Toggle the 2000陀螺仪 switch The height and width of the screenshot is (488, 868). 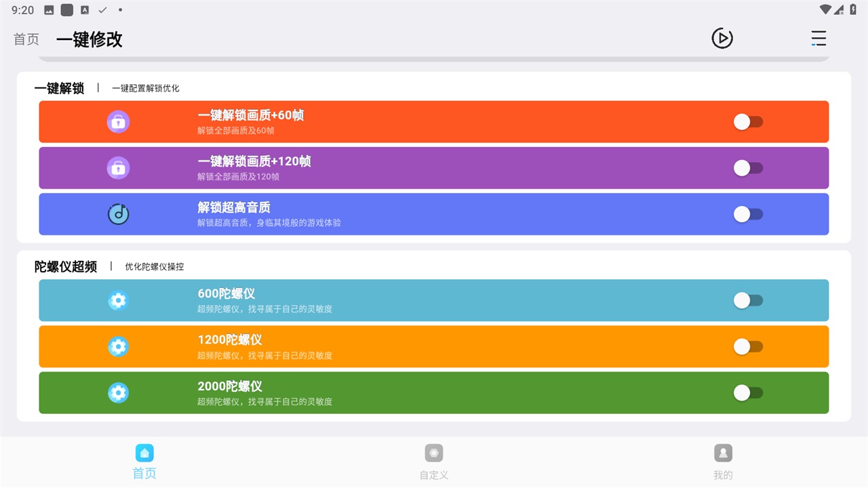[748, 392]
